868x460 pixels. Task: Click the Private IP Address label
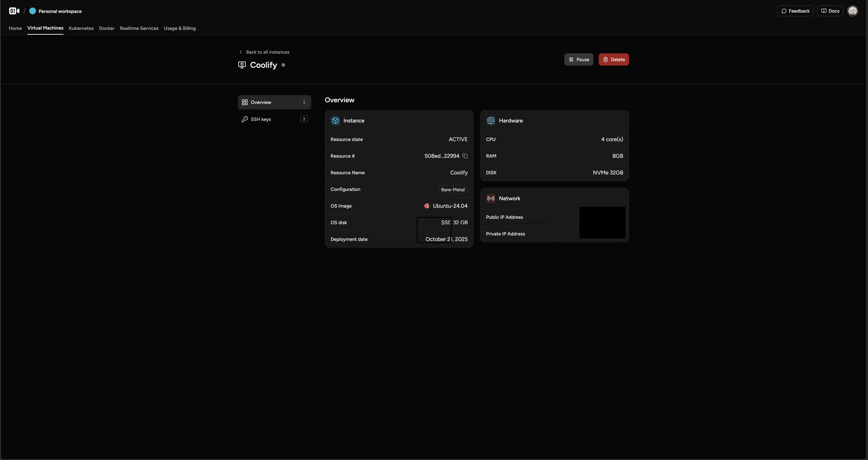[505, 234]
